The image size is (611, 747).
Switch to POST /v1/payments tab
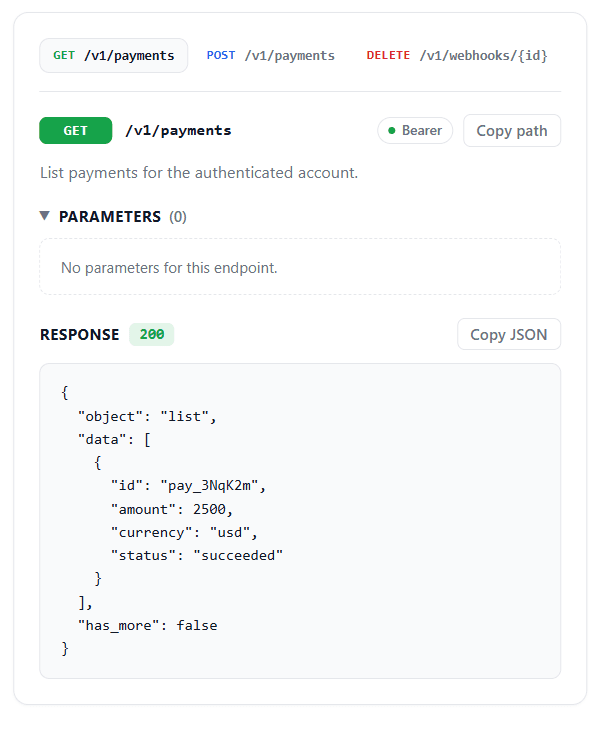(270, 56)
